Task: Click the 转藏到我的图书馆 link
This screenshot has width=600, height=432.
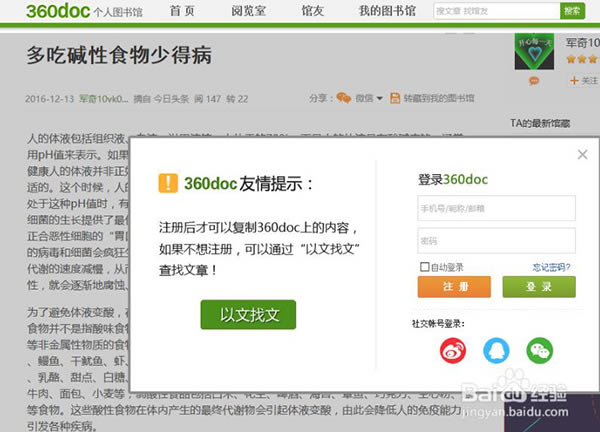Action: point(439,98)
